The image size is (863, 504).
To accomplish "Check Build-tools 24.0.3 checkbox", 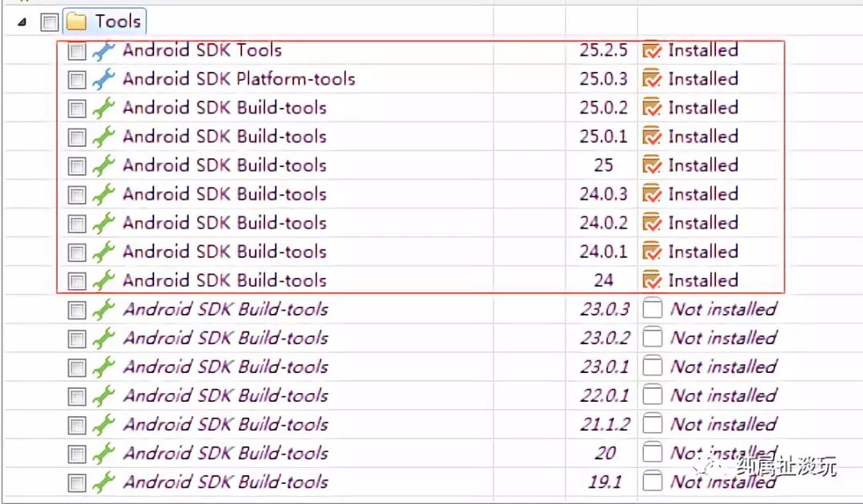I will pos(77,195).
